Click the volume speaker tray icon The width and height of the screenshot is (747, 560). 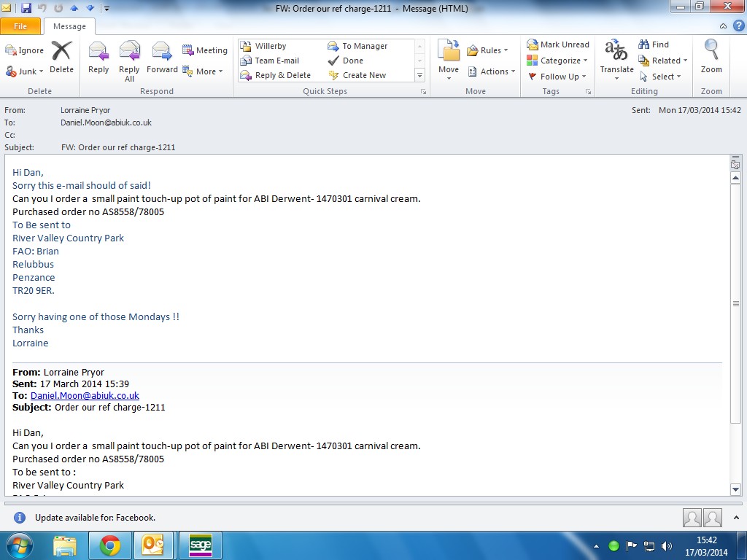coord(667,545)
